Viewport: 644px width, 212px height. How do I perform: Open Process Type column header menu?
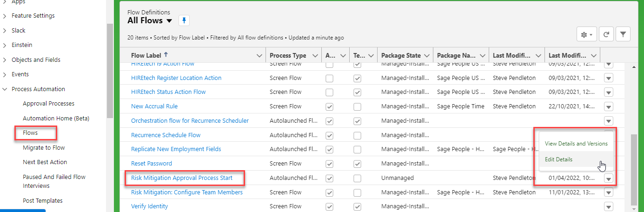pos(315,56)
